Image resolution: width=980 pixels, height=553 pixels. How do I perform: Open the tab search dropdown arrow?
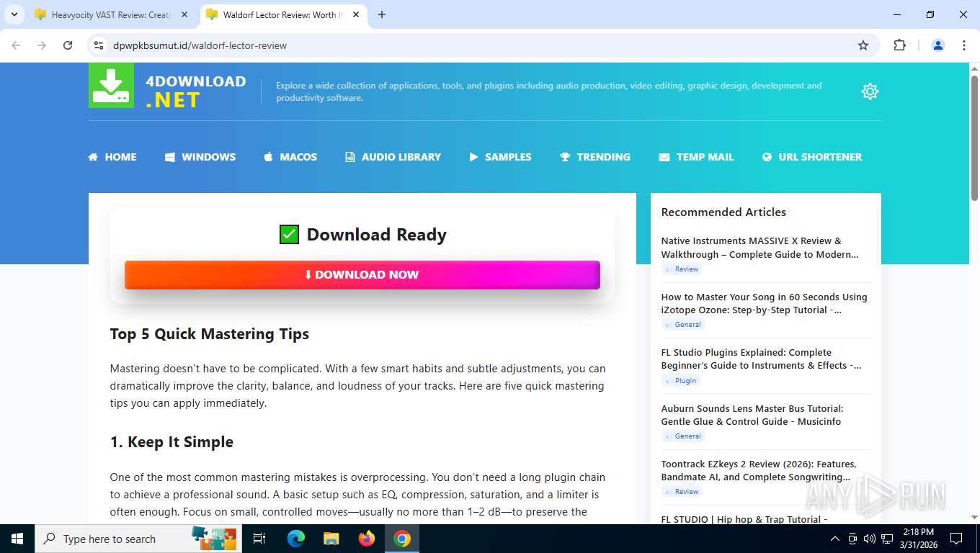point(14,14)
